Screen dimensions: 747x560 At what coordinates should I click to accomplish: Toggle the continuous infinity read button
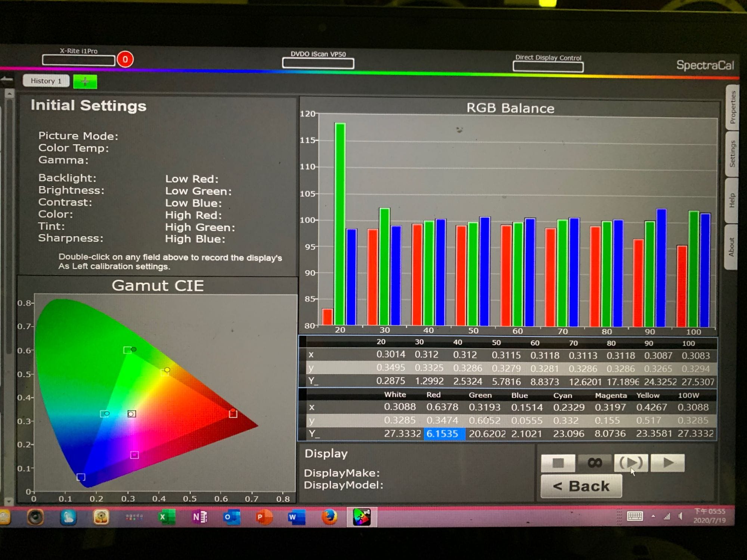coord(595,463)
